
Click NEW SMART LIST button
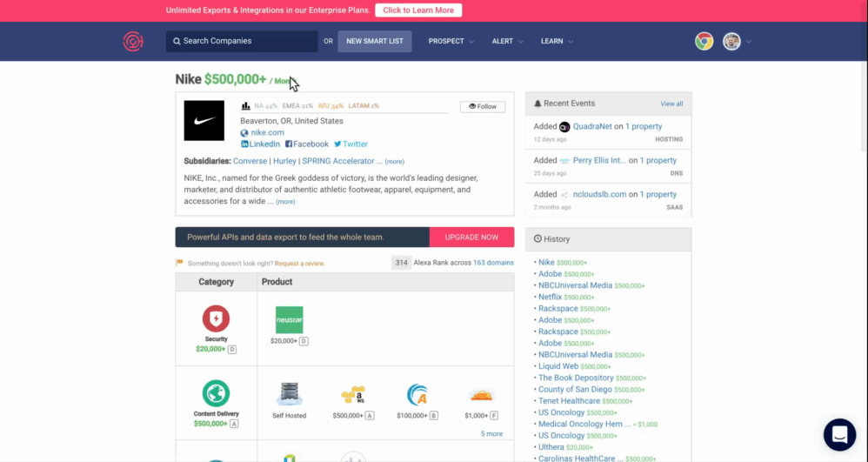(x=375, y=42)
